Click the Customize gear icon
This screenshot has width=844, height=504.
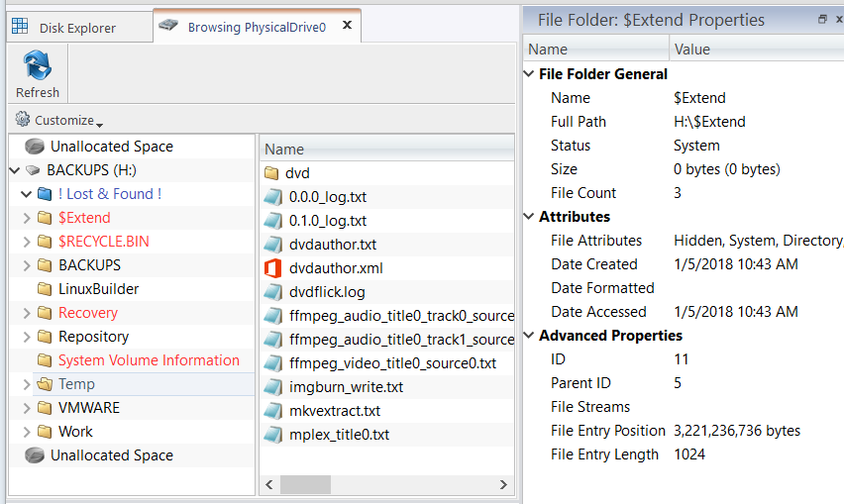[23, 120]
